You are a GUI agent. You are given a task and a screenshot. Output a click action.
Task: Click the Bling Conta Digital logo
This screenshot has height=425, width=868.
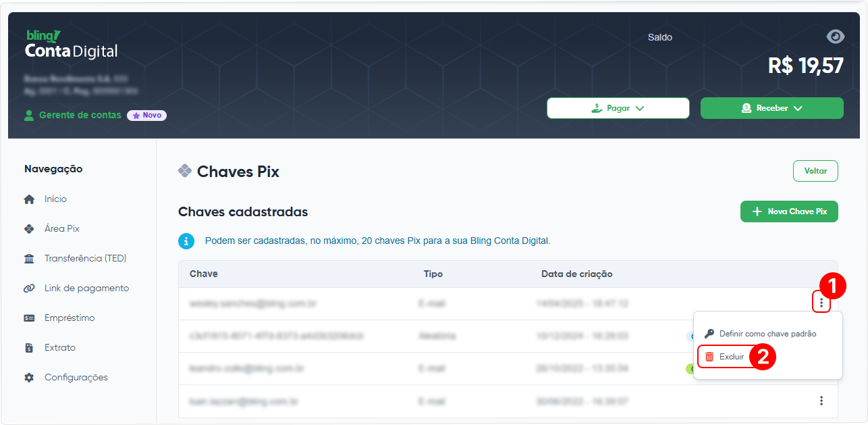pos(72,44)
